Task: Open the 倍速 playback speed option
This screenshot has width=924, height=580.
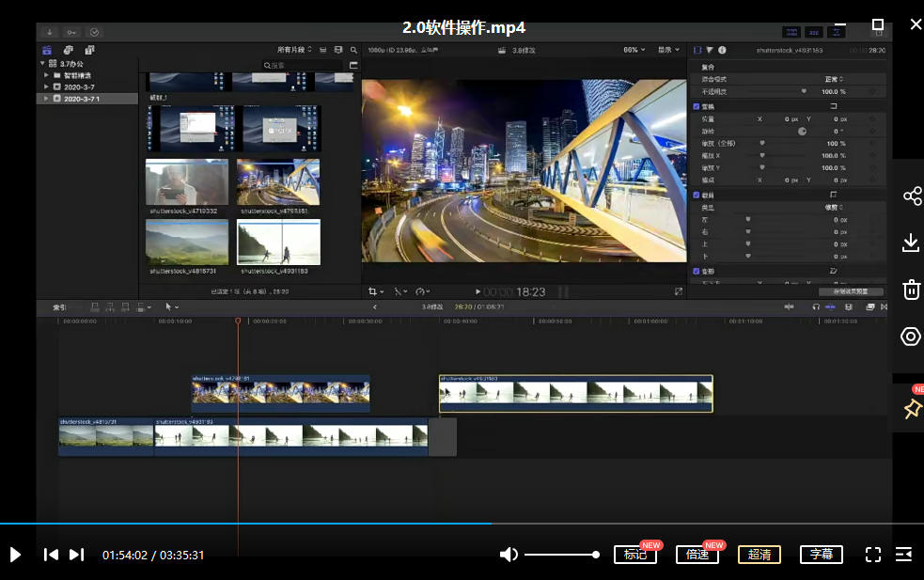Action: (697, 555)
